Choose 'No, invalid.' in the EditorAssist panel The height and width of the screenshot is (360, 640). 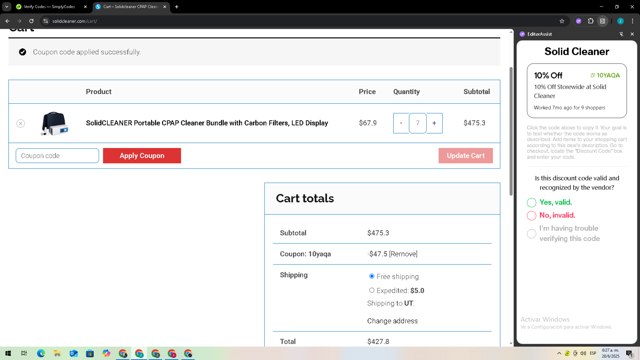[x=531, y=216]
